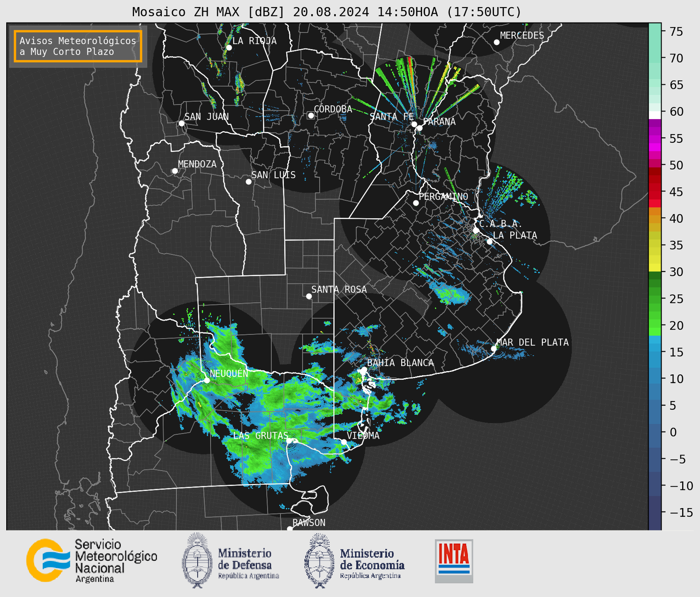Click the Santa Rosa city marker dot
This screenshot has height=597, width=700.
coord(309,296)
